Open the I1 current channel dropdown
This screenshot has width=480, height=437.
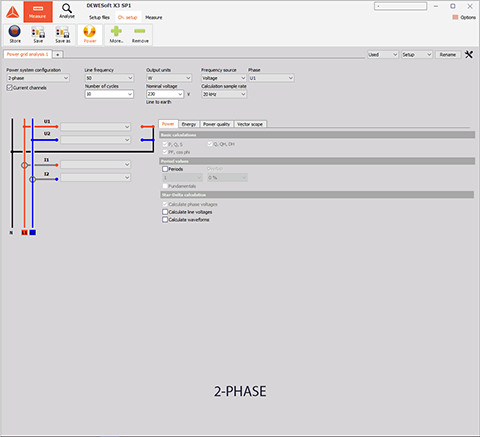[95, 165]
